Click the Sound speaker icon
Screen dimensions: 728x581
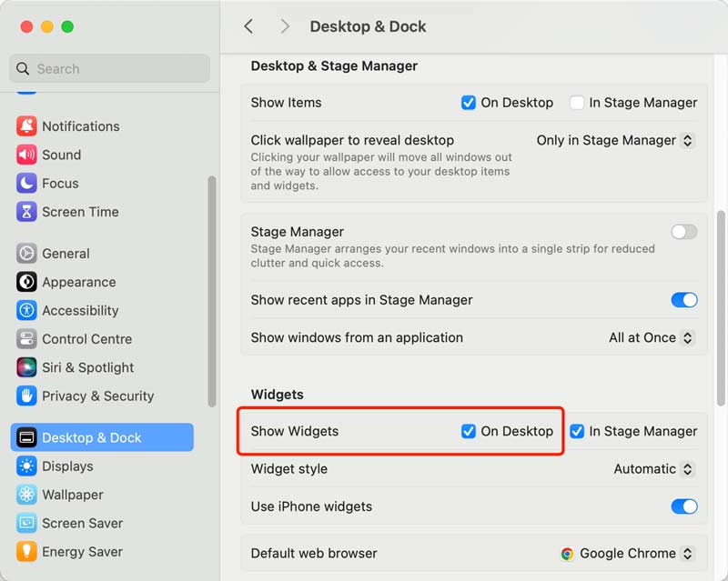pos(26,155)
